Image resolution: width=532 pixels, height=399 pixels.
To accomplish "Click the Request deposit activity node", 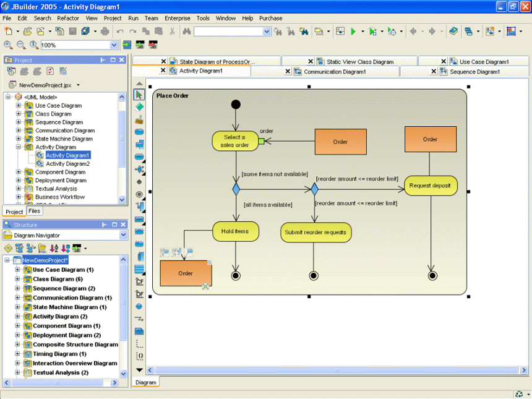I will coord(431,186).
